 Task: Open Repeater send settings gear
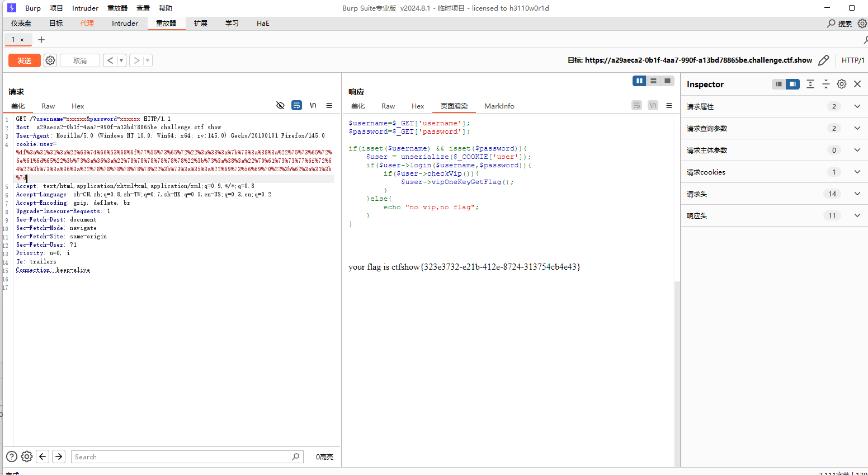(x=50, y=60)
